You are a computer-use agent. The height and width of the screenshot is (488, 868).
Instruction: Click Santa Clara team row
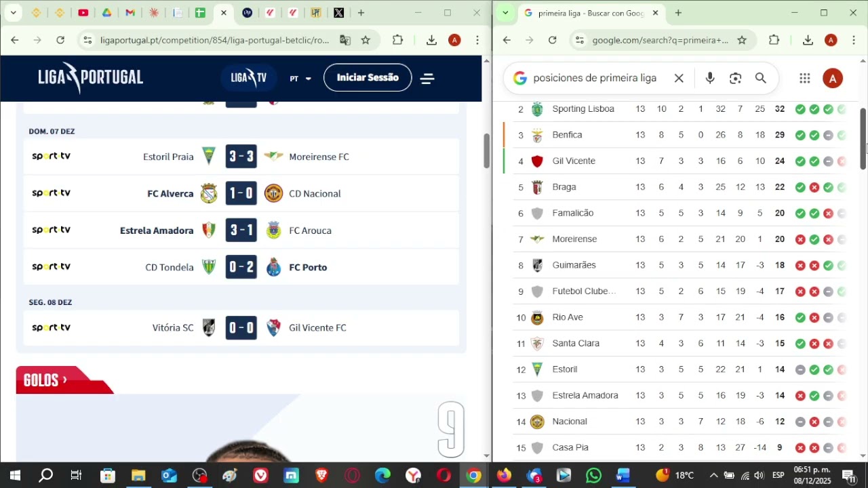680,344
